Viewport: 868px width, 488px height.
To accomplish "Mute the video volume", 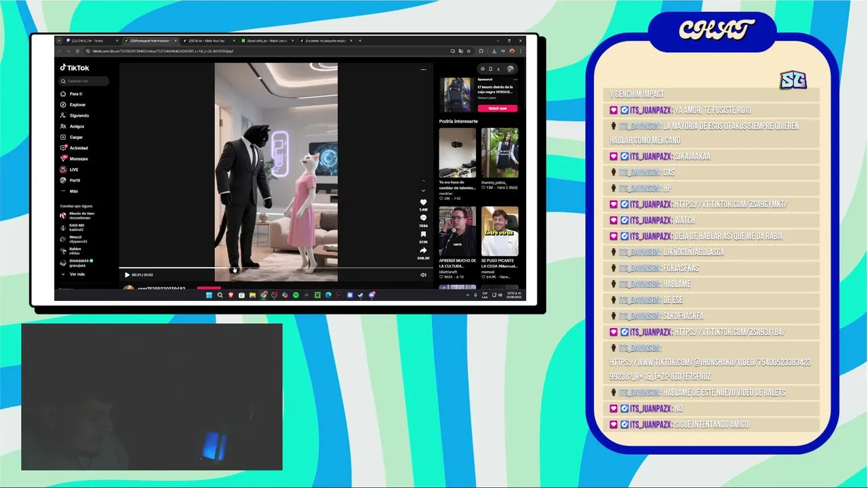I will pos(423,274).
